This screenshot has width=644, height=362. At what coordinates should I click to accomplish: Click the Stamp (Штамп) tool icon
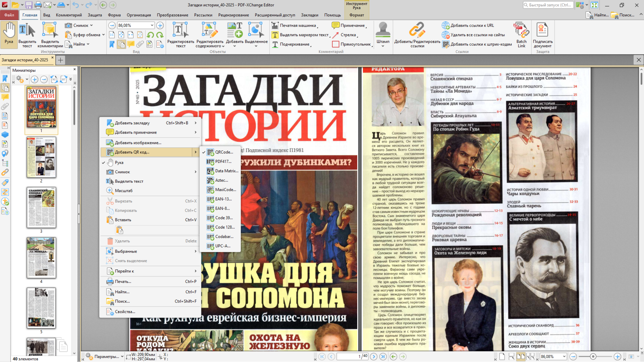tap(383, 34)
